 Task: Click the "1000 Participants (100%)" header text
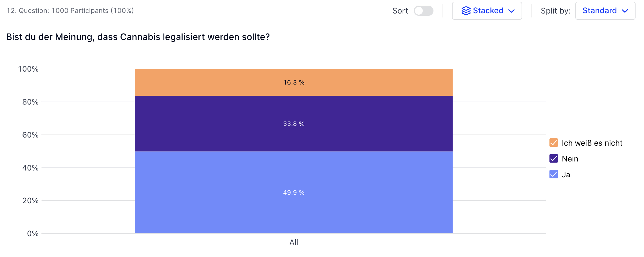[x=93, y=11]
